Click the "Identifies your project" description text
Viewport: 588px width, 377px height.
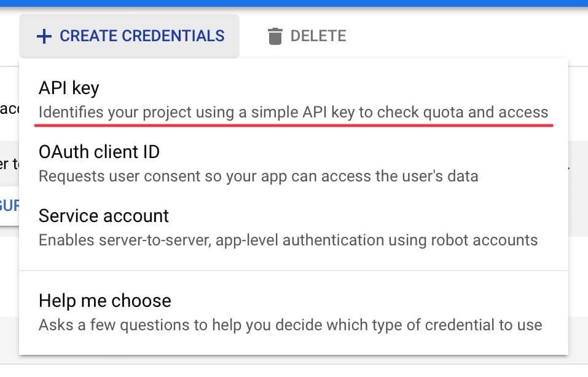[x=293, y=113]
